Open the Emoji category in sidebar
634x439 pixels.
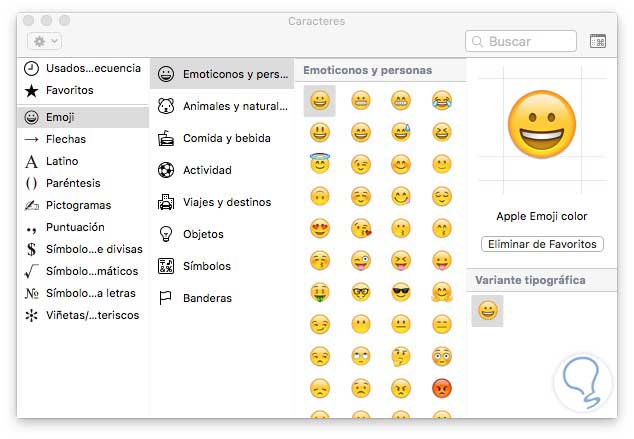click(x=60, y=117)
